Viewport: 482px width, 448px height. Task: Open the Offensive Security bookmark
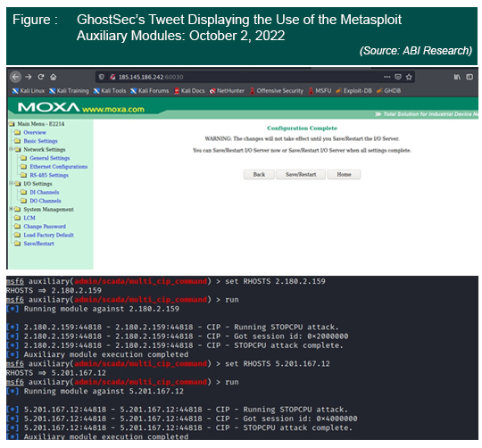click(277, 91)
